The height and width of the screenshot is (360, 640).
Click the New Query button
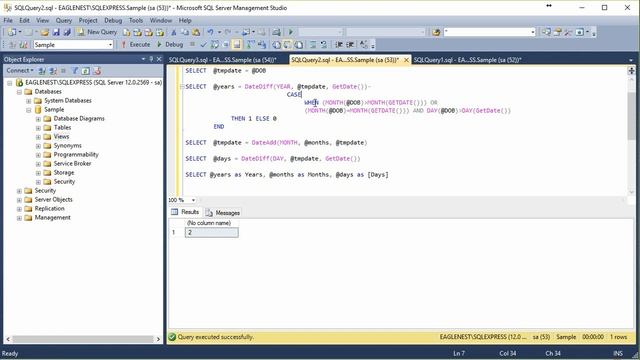(97, 32)
